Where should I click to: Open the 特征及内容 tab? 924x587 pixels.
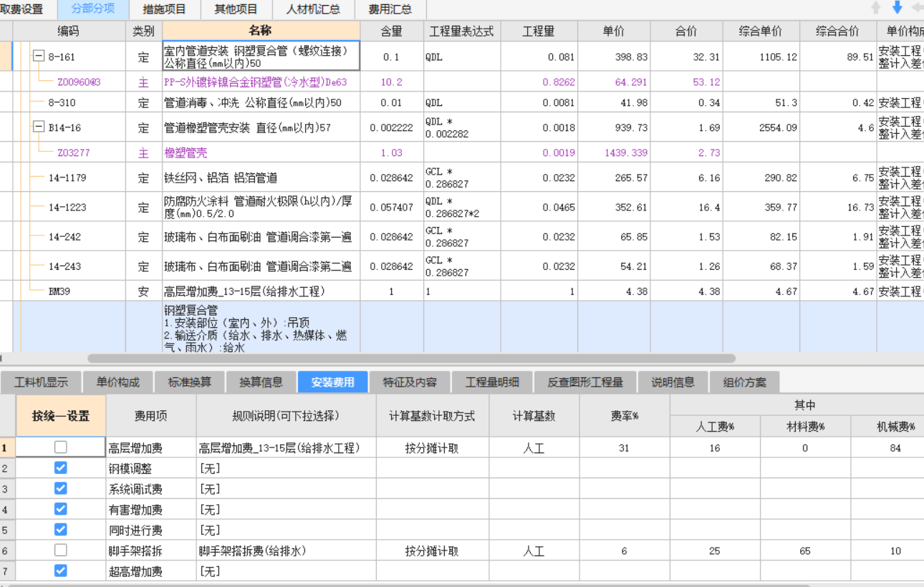point(410,382)
